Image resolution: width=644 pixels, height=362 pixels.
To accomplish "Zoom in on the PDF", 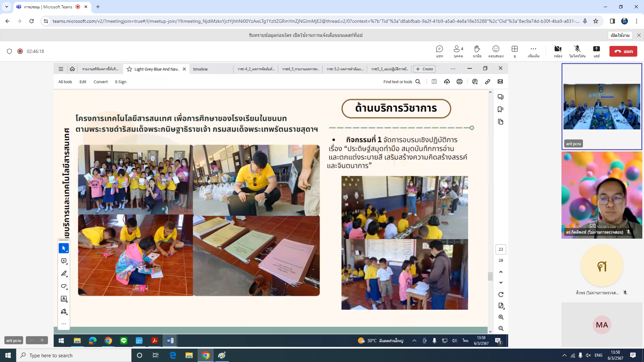I will coord(501,317).
